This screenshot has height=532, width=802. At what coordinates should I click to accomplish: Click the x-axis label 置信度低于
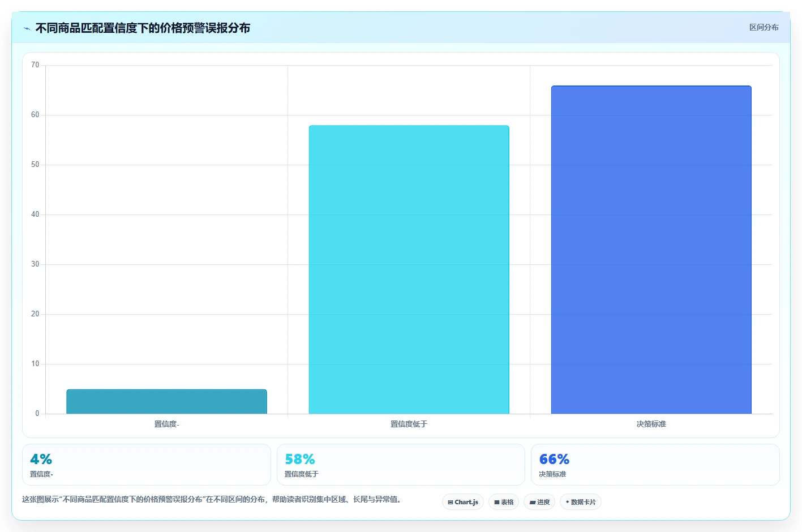[409, 424]
